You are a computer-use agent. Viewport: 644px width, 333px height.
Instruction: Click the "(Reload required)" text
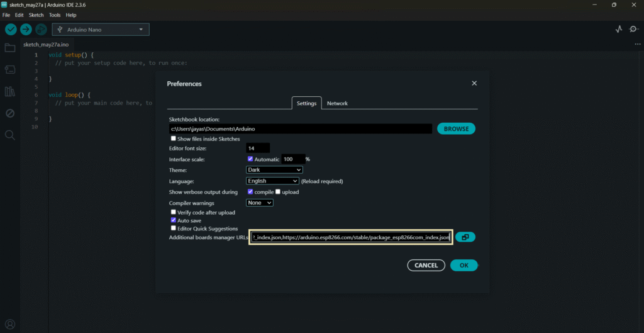(322, 181)
